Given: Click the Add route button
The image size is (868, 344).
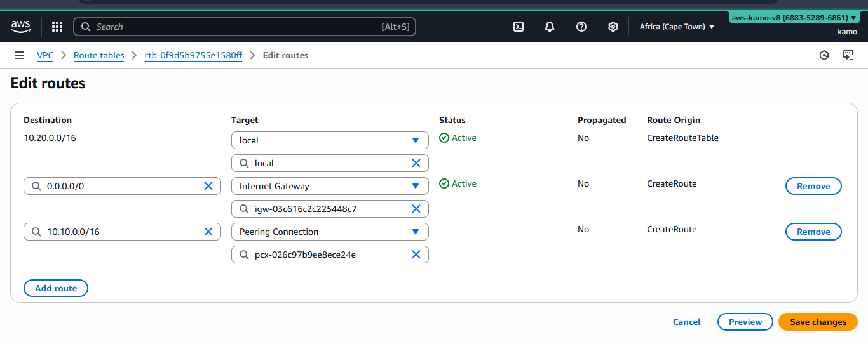Looking at the screenshot, I should point(56,288).
